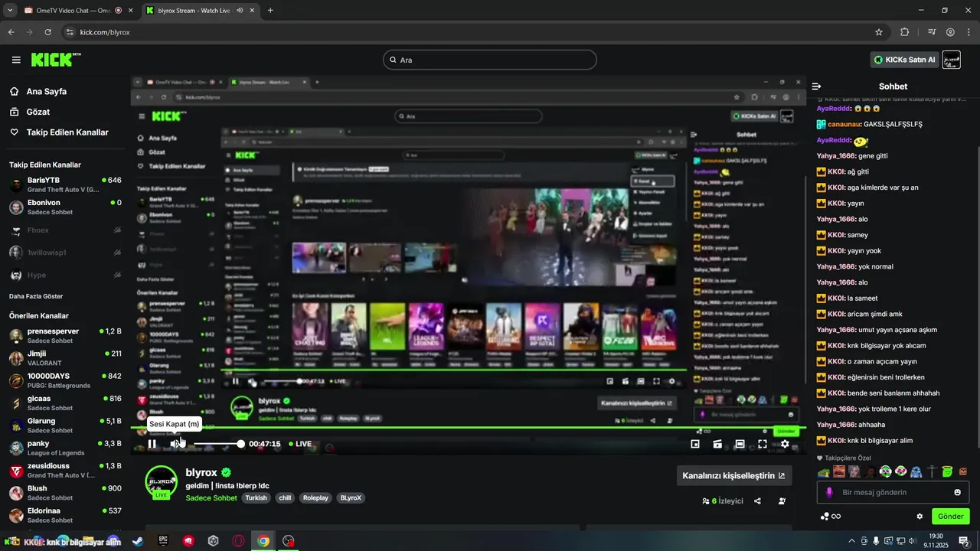The image size is (980, 551).
Task: Open gicaas channel in sidebar
Action: click(65, 403)
